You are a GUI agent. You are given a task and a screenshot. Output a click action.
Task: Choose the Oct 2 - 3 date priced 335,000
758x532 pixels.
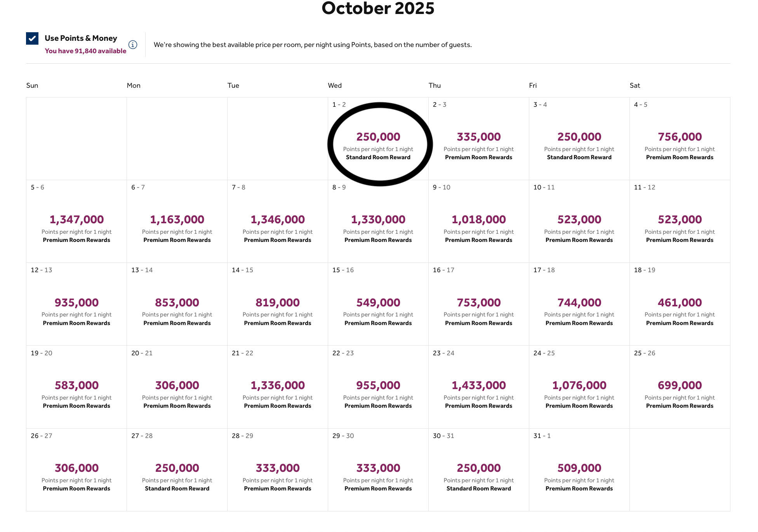click(478, 139)
